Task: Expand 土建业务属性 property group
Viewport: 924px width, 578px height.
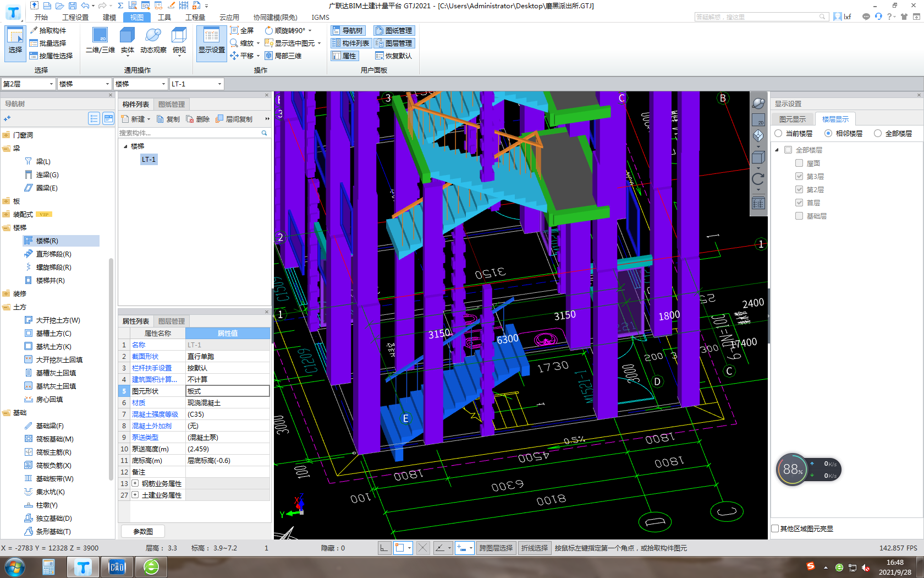Action: [135, 495]
